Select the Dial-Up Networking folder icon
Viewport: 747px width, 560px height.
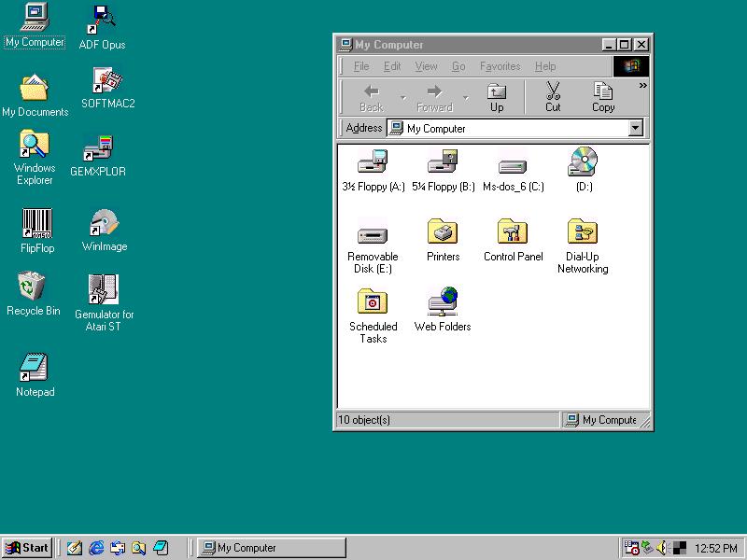coord(583,231)
